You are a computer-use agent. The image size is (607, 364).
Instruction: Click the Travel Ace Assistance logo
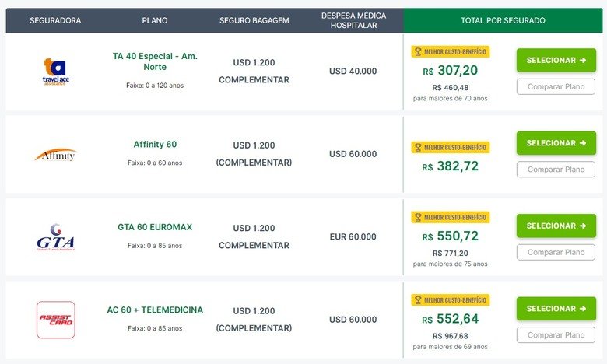56,72
